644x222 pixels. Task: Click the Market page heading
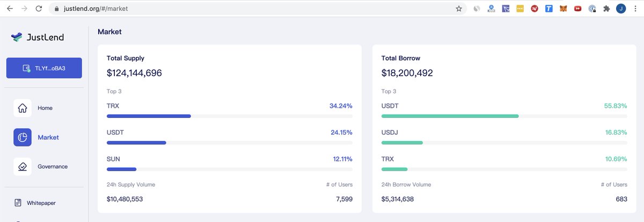point(109,32)
